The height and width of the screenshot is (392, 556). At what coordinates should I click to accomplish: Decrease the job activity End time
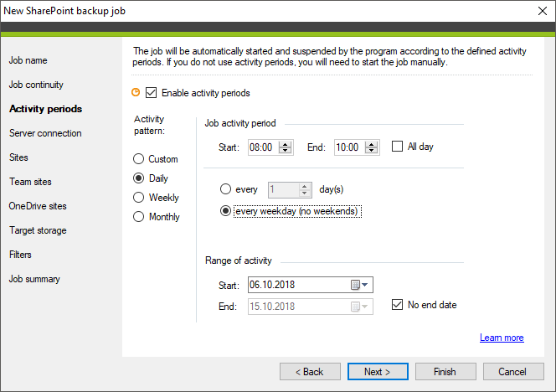tap(371, 151)
